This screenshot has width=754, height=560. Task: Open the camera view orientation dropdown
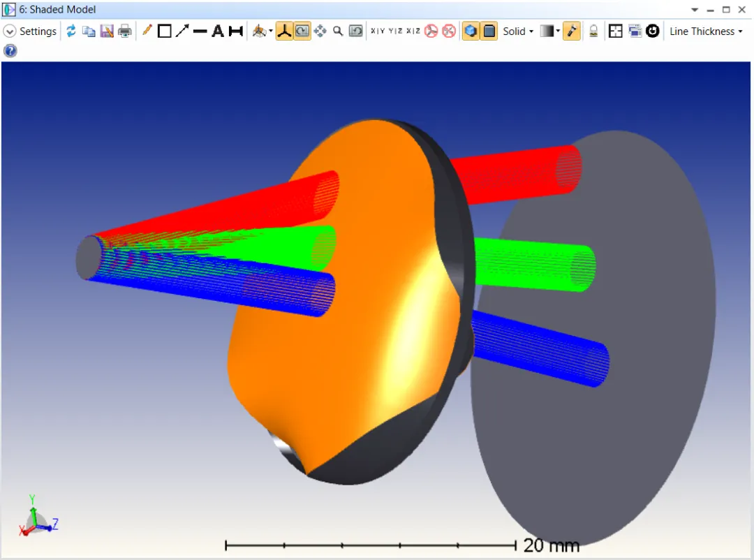(262, 31)
